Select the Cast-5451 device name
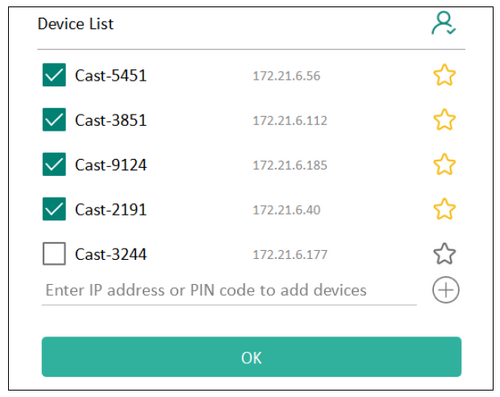 click(111, 76)
